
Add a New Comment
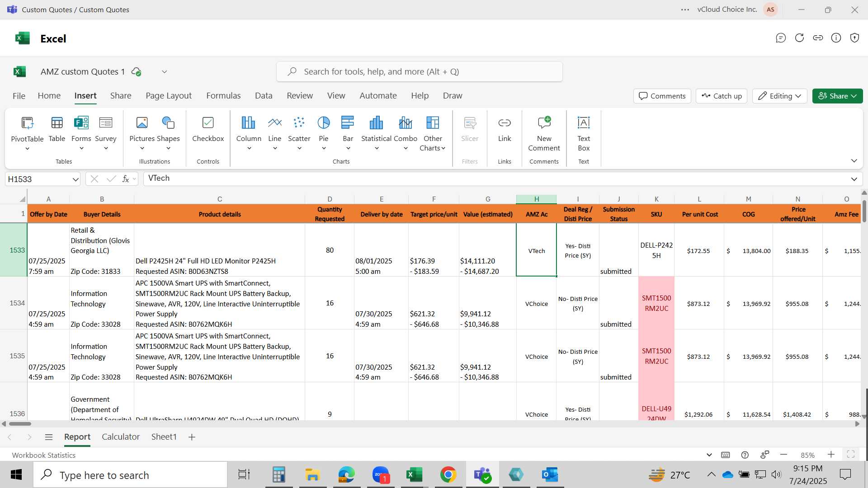click(544, 133)
